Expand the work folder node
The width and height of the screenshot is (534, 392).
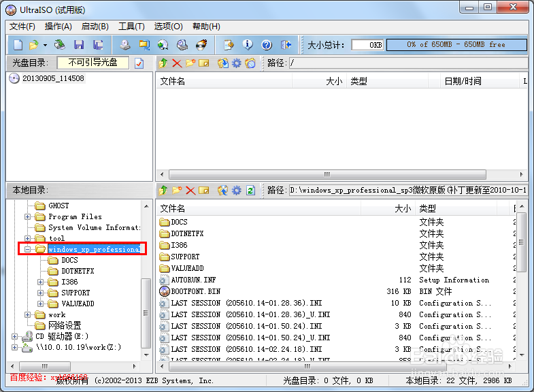[x=27, y=314]
